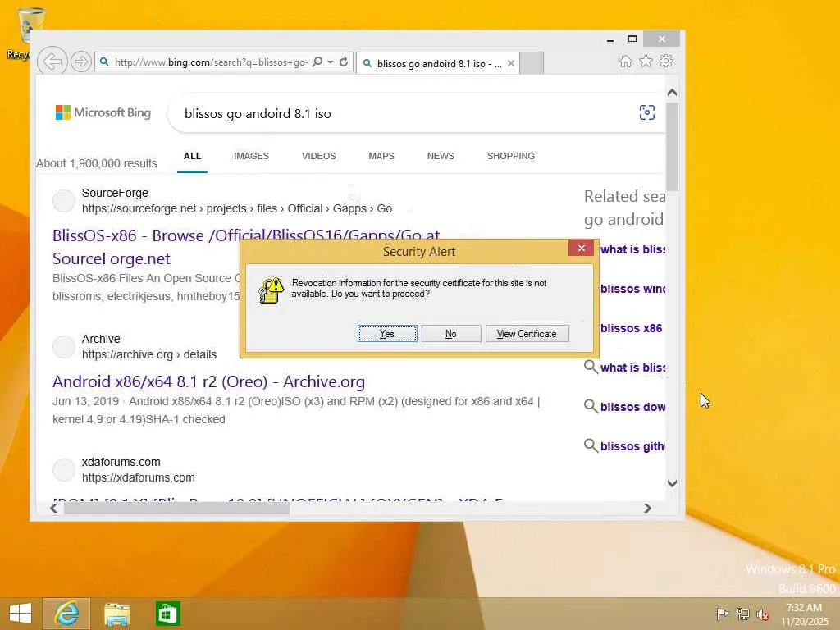Click the Microsoft Bing logo
Screen dimensions: 840x630
(x=103, y=112)
